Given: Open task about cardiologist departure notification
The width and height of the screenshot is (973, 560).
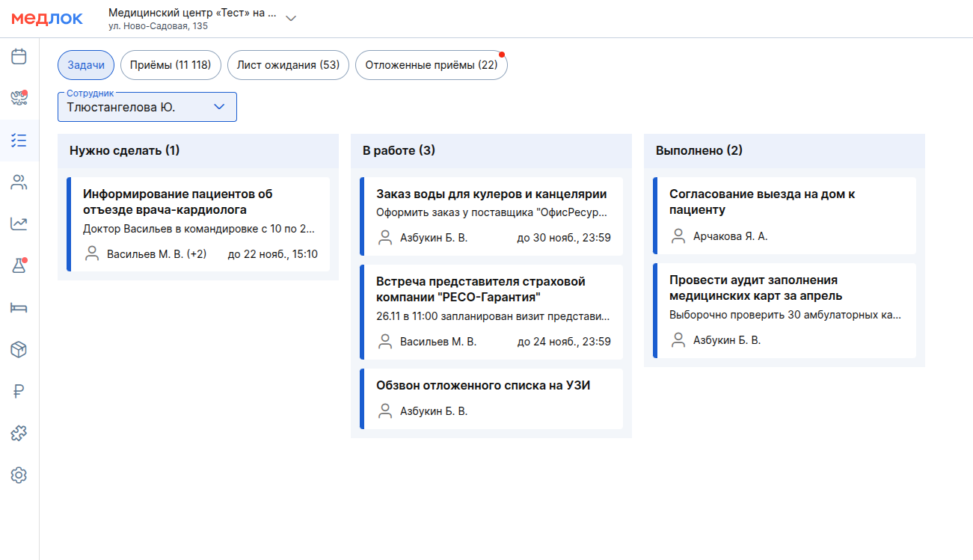Looking at the screenshot, I should [199, 224].
